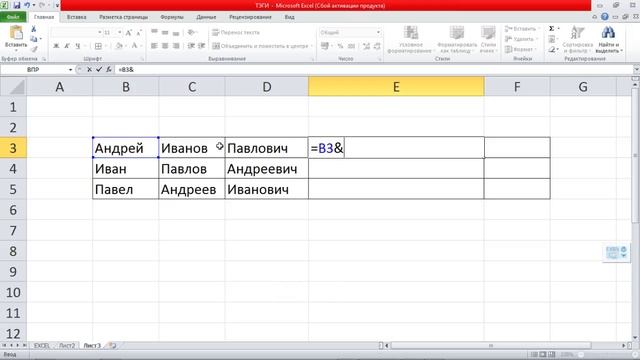Click Перенос текста wrap text button
640x360 pixels.
pyautogui.click(x=236, y=32)
